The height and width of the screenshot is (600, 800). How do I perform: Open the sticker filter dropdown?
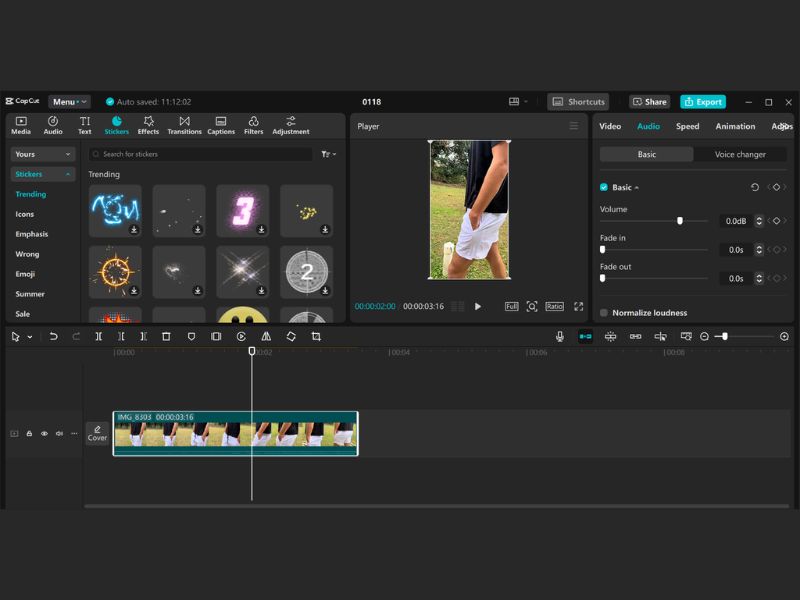pos(328,154)
